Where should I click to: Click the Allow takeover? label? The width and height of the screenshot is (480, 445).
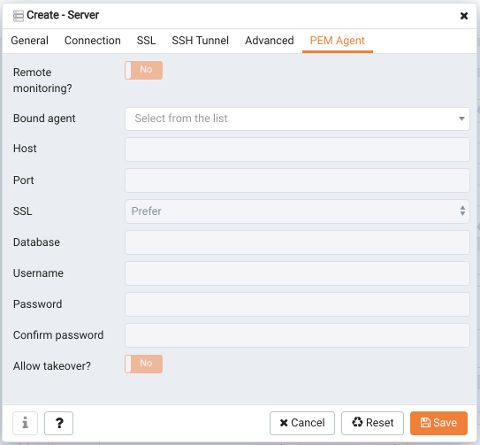[x=52, y=366]
